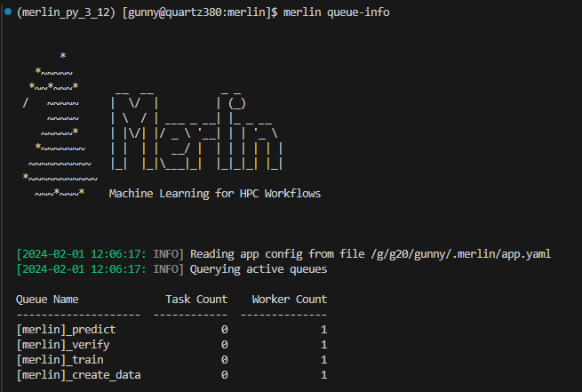Click the '[merlin]_create_data' queue name

(79, 375)
